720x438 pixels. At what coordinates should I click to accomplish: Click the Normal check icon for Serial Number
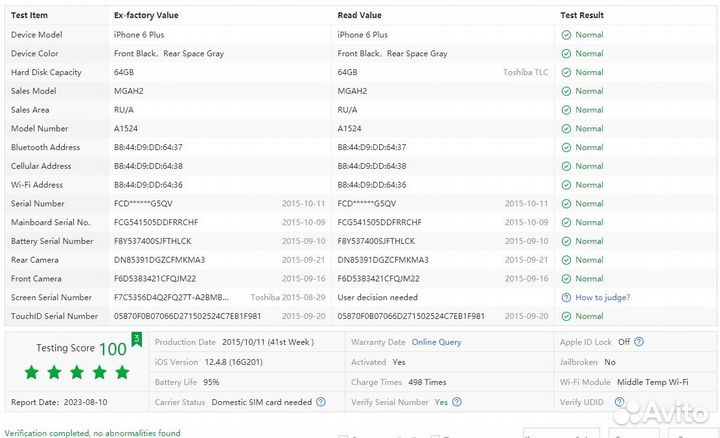566,204
